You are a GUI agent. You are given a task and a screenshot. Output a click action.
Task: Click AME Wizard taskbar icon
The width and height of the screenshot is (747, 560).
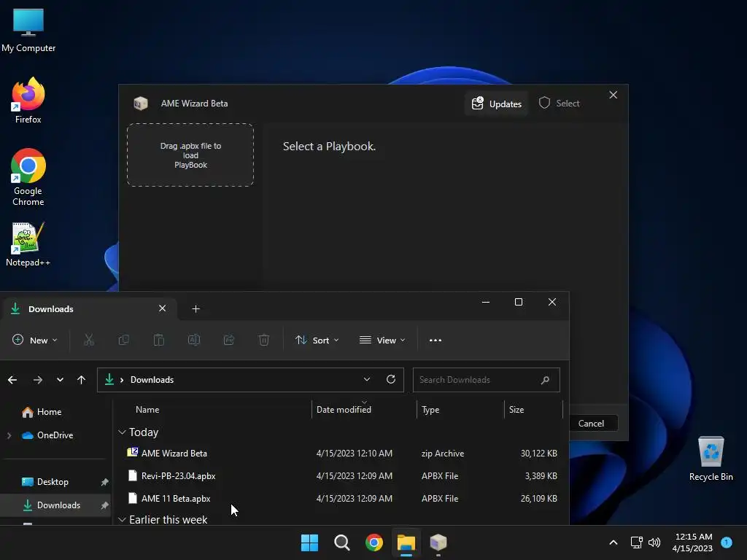click(x=438, y=542)
